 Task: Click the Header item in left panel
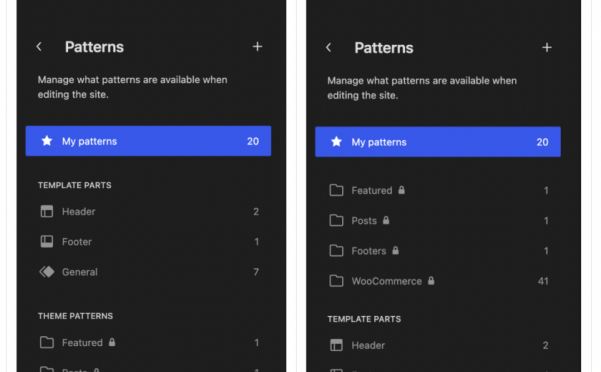point(148,211)
